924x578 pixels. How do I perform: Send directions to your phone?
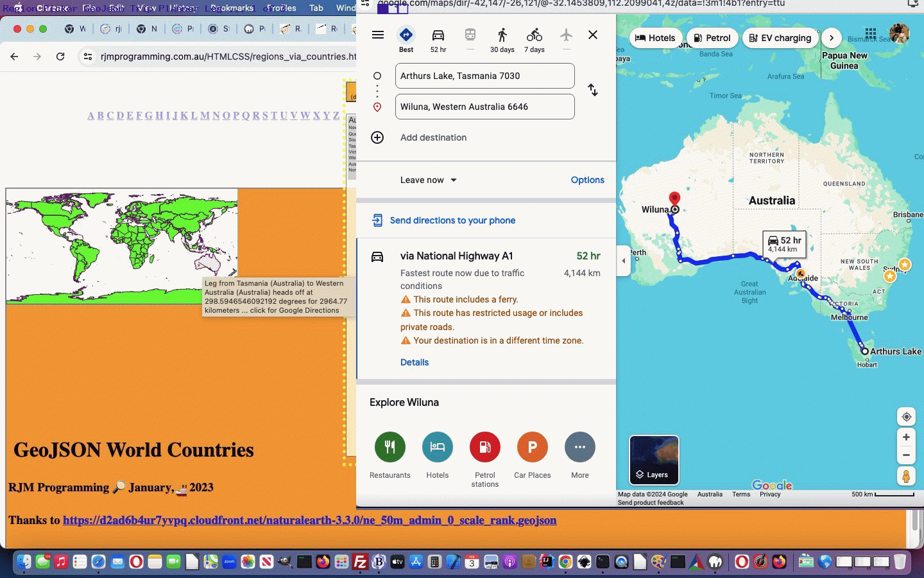tap(452, 220)
